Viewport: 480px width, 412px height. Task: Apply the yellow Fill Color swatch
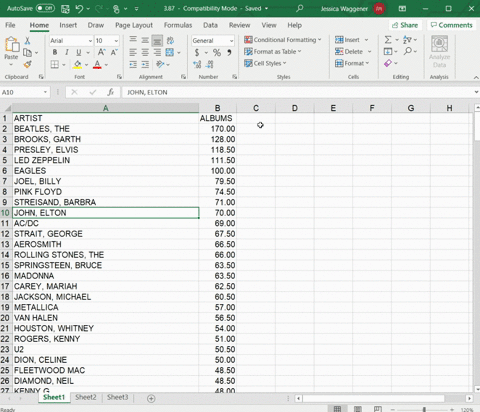pyautogui.click(x=77, y=64)
